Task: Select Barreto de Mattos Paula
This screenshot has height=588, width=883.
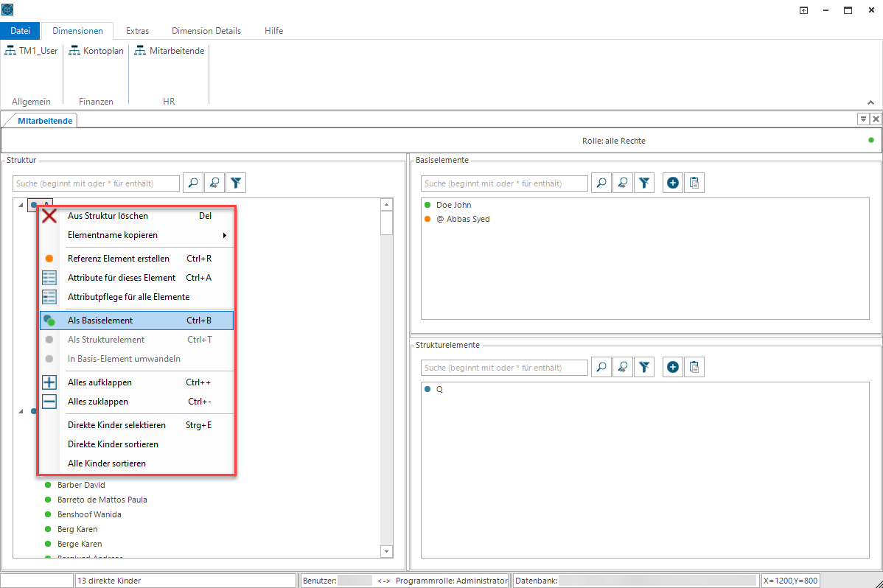Action: [102, 500]
